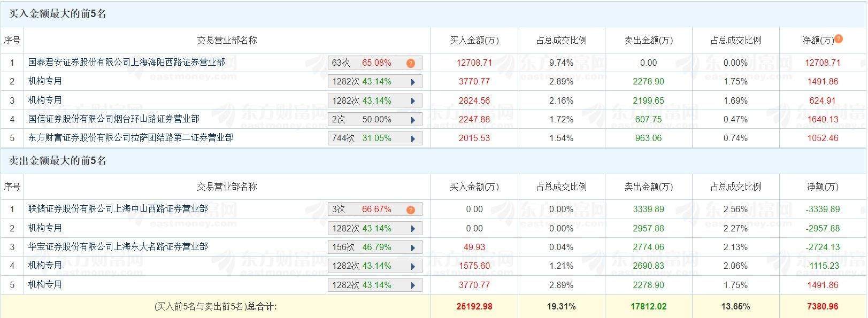This screenshot has height=318, width=868.
Task: Click the 买入金额最大的前5名 section header
Action: (58, 14)
